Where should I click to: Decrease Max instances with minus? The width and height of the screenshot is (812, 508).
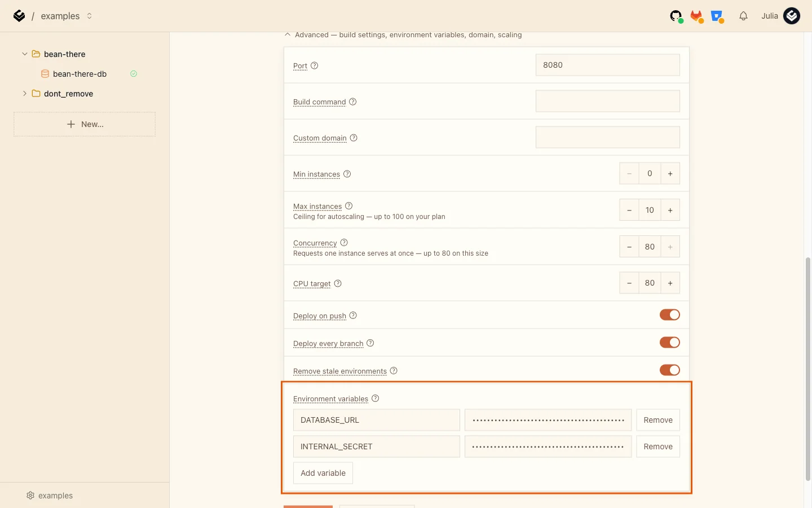pos(629,210)
